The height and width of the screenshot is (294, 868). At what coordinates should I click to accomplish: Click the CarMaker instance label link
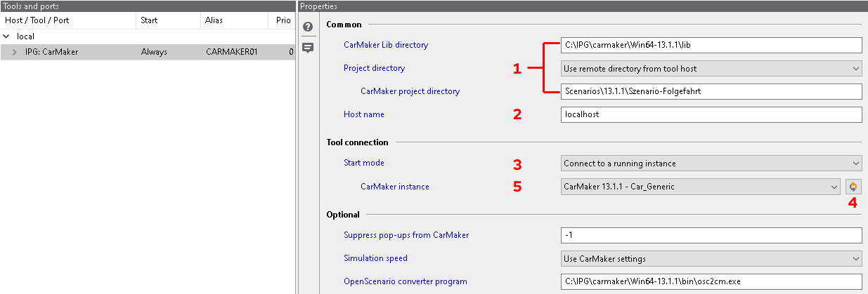click(x=395, y=187)
